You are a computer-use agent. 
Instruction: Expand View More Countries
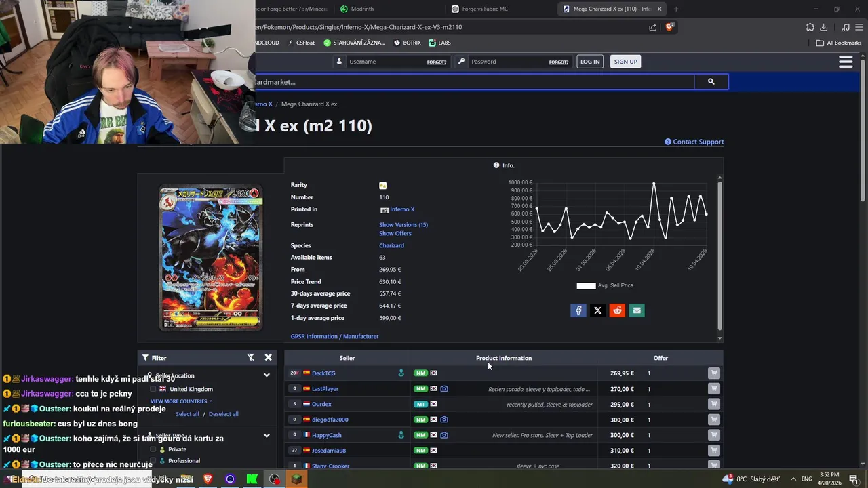pyautogui.click(x=180, y=401)
